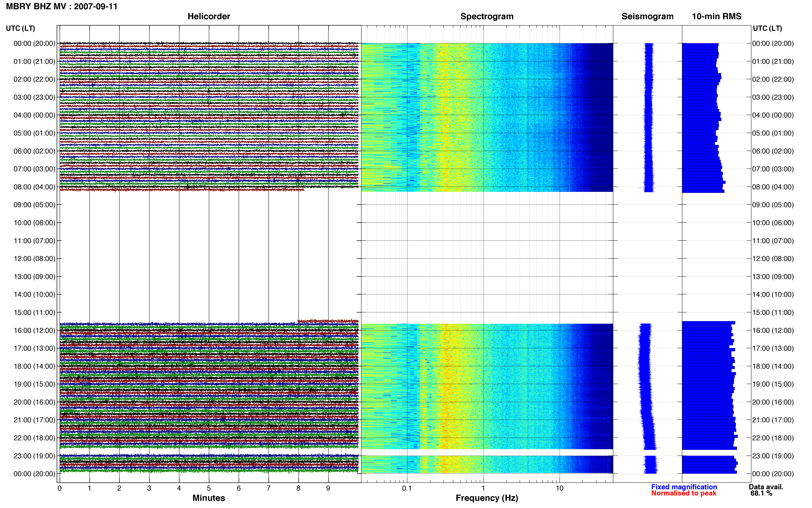Click Helicorder time label 02:00 (22:00)
The height and width of the screenshot is (508, 812).
pyautogui.click(x=34, y=79)
